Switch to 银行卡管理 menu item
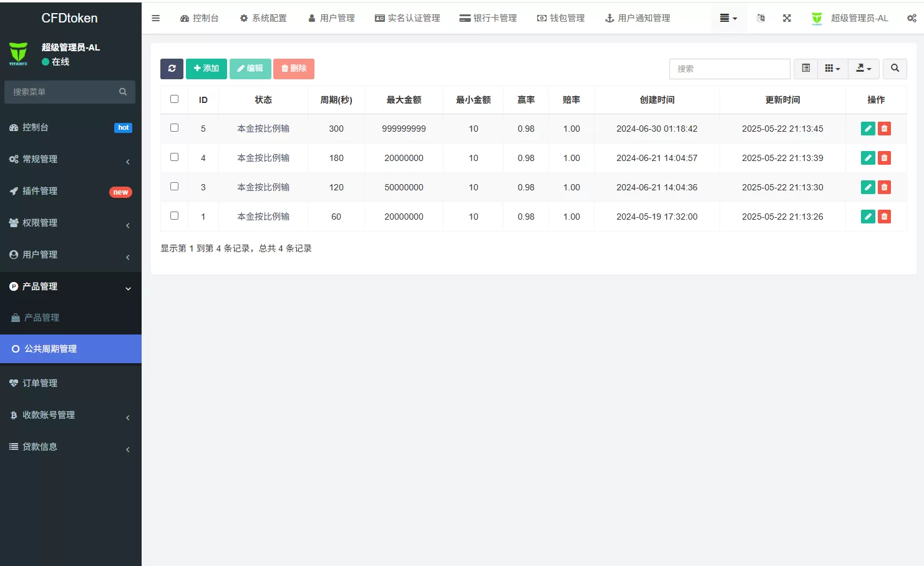924x566 pixels. tap(488, 18)
